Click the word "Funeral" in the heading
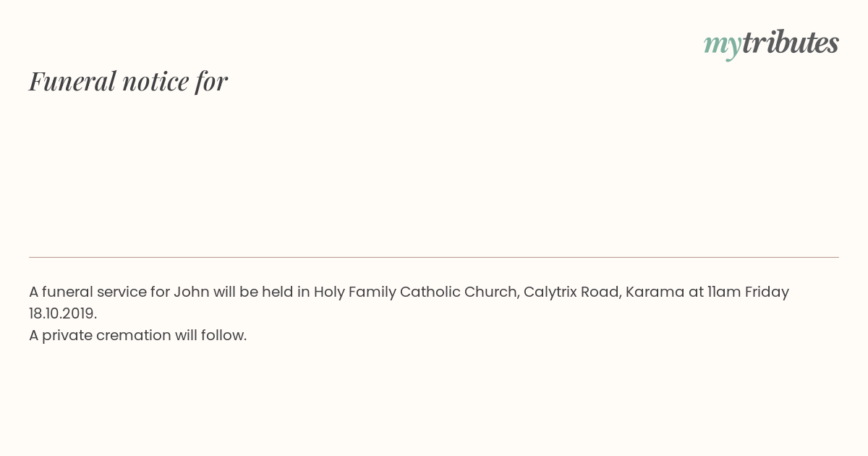The width and height of the screenshot is (868, 456). [x=72, y=81]
